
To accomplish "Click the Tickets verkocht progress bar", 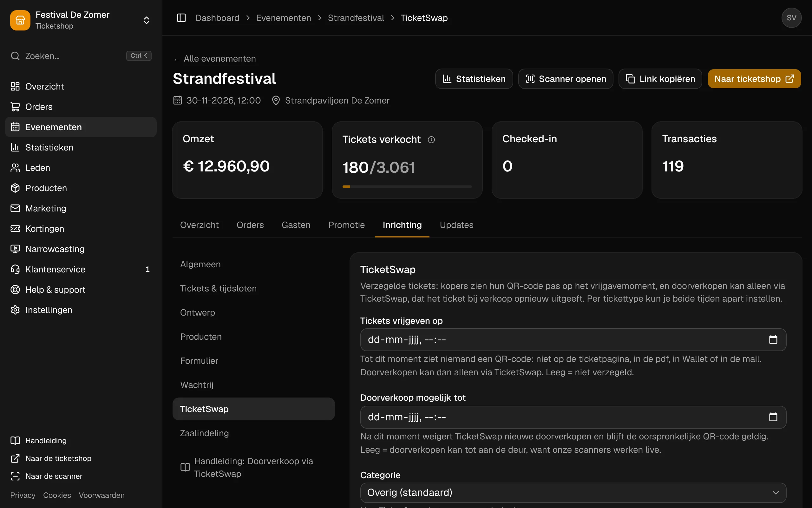I will click(407, 186).
